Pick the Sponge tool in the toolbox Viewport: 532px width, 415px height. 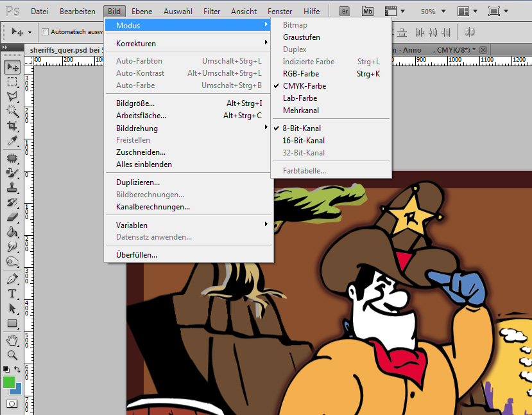coord(12,261)
